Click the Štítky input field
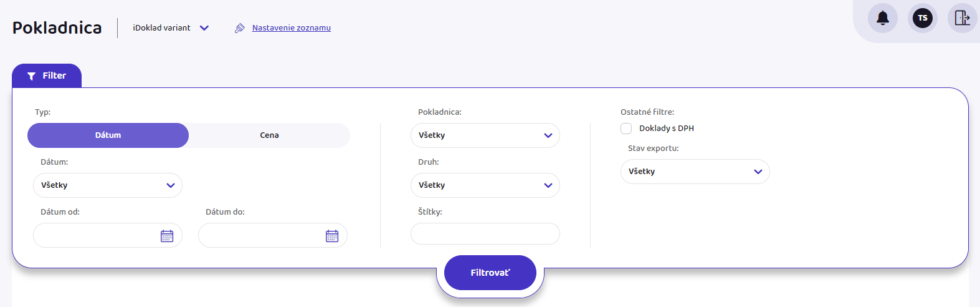 tap(485, 234)
